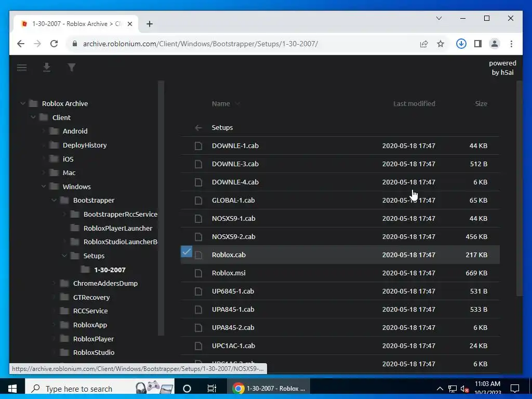Screen dimensions: 532x399
Task: Open Cortana circle icon on taskbar
Action: pyautogui.click(x=187, y=389)
